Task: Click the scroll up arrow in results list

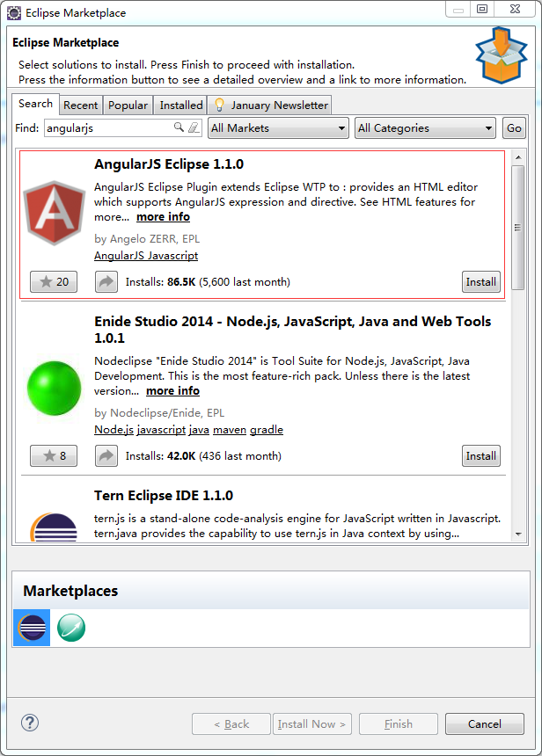Action: pyautogui.click(x=518, y=157)
